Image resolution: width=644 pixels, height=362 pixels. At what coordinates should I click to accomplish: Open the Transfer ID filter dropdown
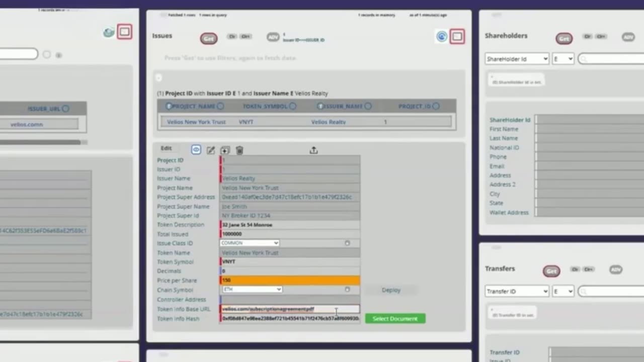[x=517, y=291]
